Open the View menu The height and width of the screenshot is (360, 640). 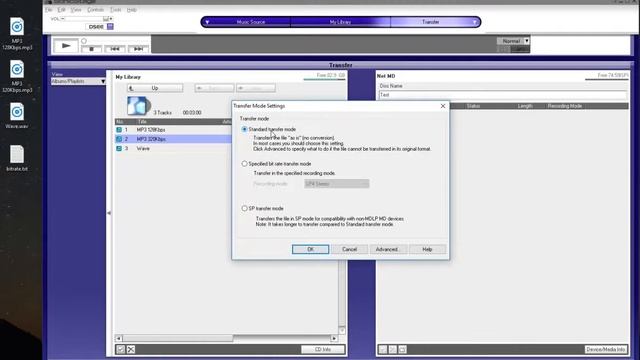click(x=76, y=10)
